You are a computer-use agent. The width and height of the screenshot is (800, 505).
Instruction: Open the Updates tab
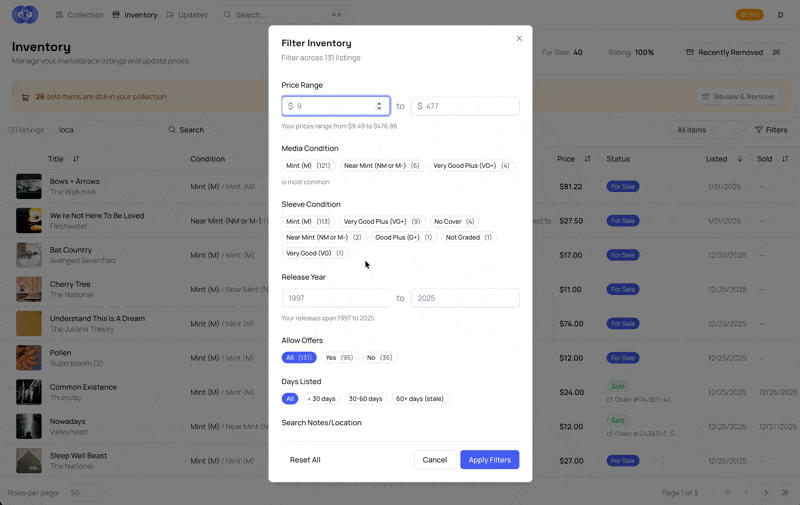(187, 15)
